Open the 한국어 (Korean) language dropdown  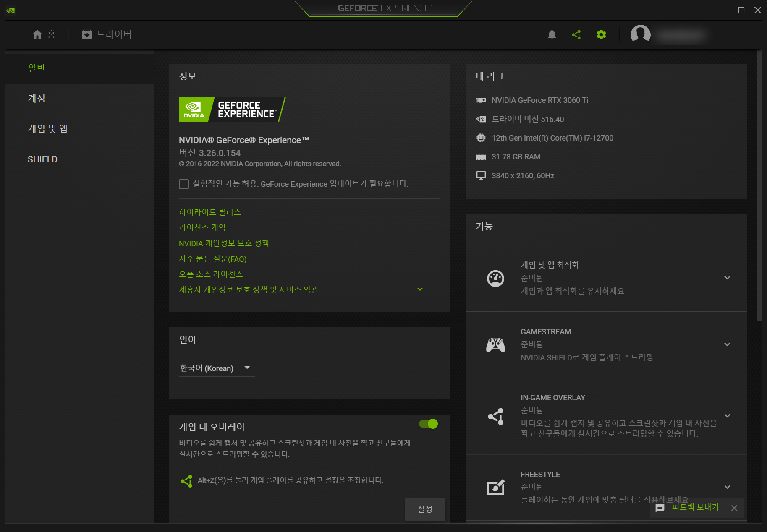point(216,368)
